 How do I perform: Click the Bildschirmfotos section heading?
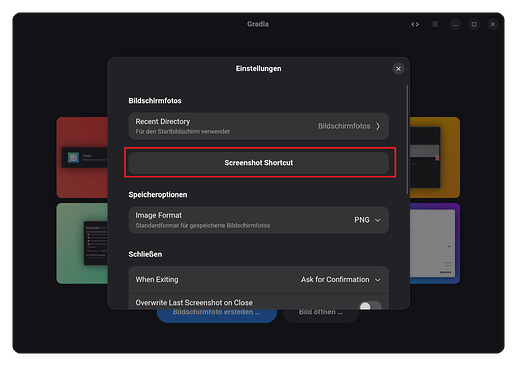[155, 101]
